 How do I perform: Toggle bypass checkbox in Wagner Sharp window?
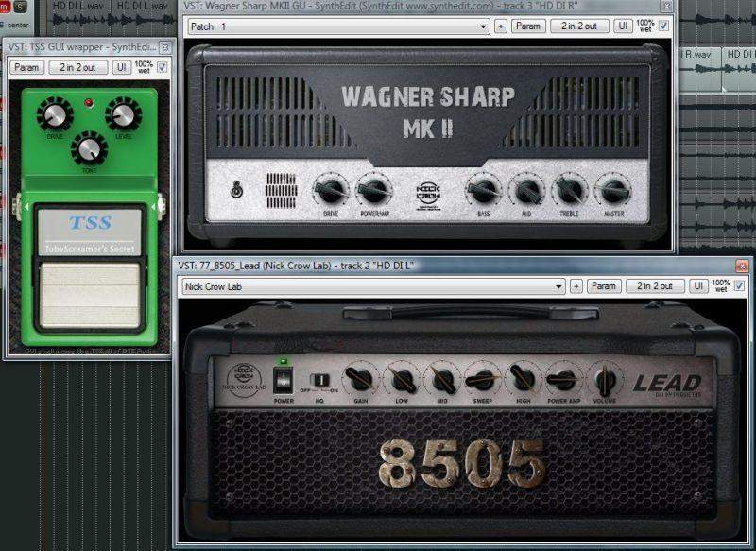tap(664, 26)
